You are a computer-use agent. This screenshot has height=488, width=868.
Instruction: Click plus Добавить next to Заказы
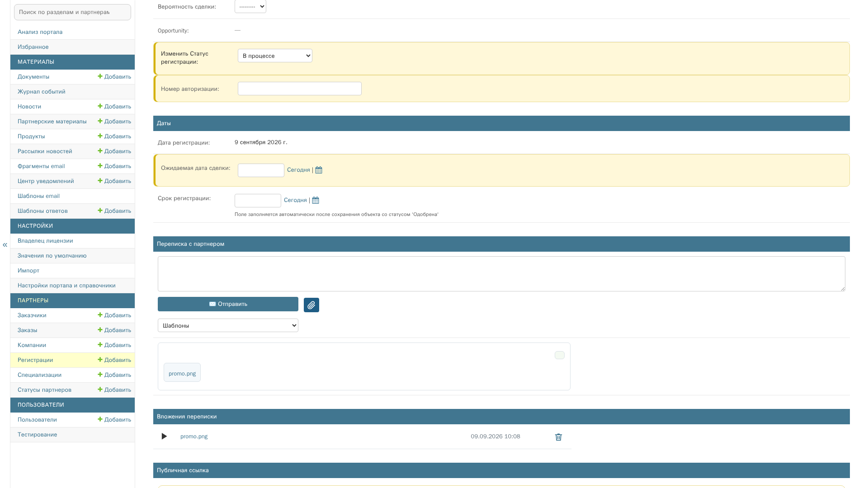coord(114,330)
